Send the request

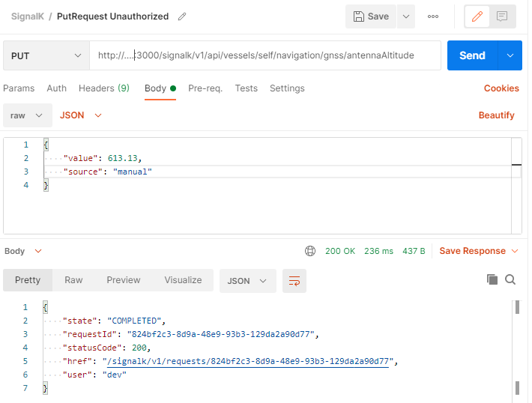point(472,55)
